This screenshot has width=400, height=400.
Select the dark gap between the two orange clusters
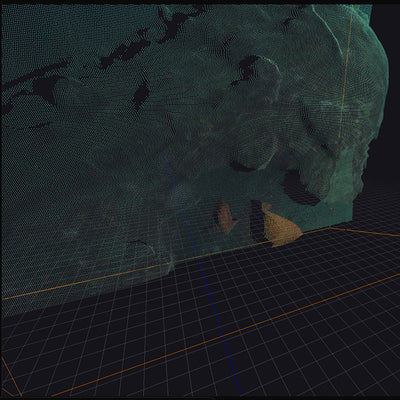(x=256, y=220)
